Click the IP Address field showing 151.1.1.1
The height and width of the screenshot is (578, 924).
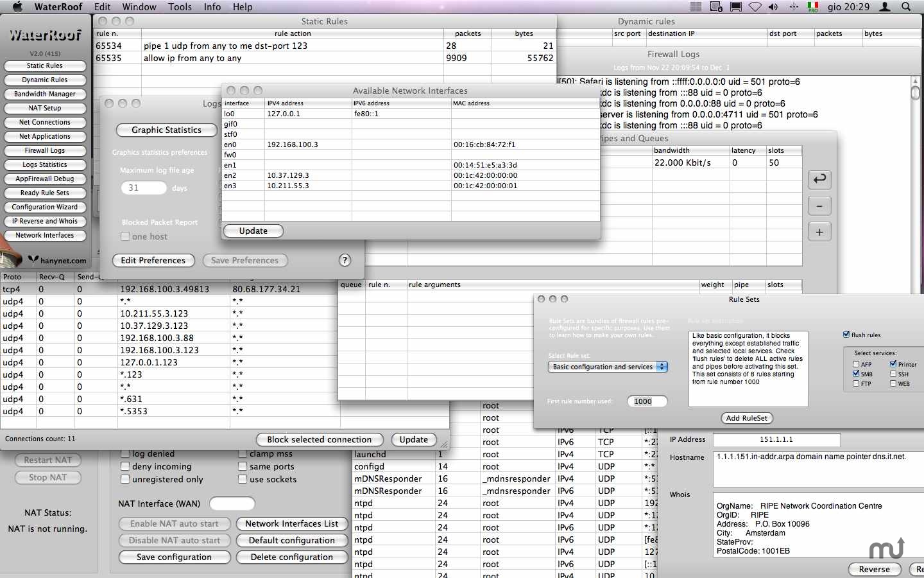(x=776, y=439)
